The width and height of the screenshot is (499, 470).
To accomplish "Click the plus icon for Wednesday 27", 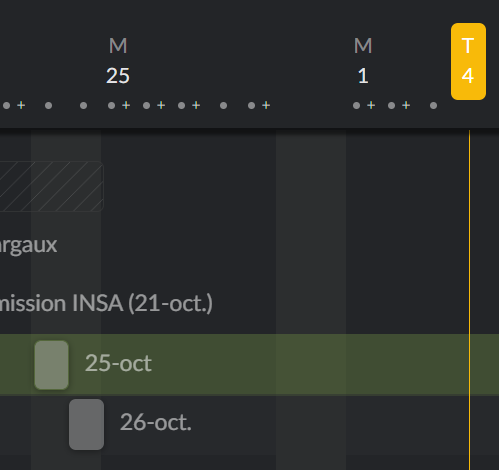I will 196,105.
